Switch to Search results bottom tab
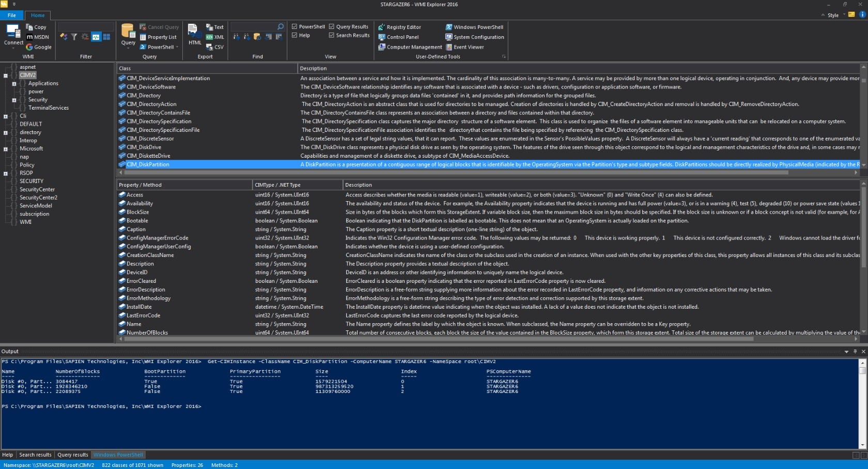Image resolution: width=868 pixels, height=469 pixels. click(35, 455)
